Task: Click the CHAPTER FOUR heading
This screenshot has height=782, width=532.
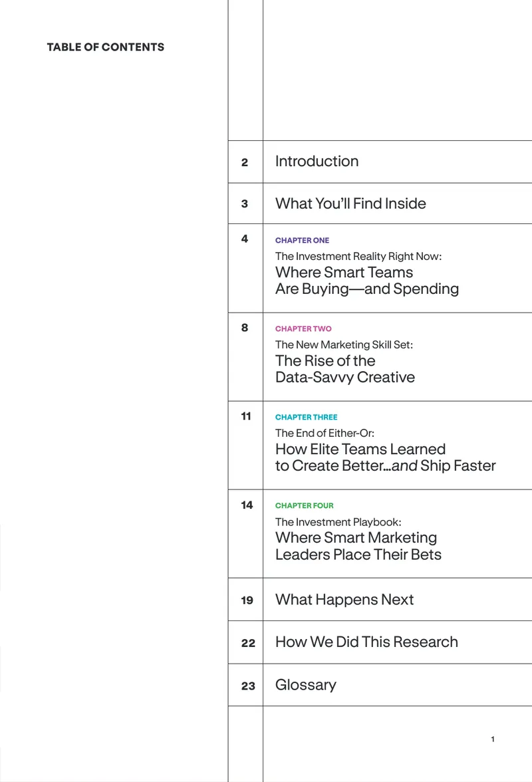Action: [x=304, y=505]
